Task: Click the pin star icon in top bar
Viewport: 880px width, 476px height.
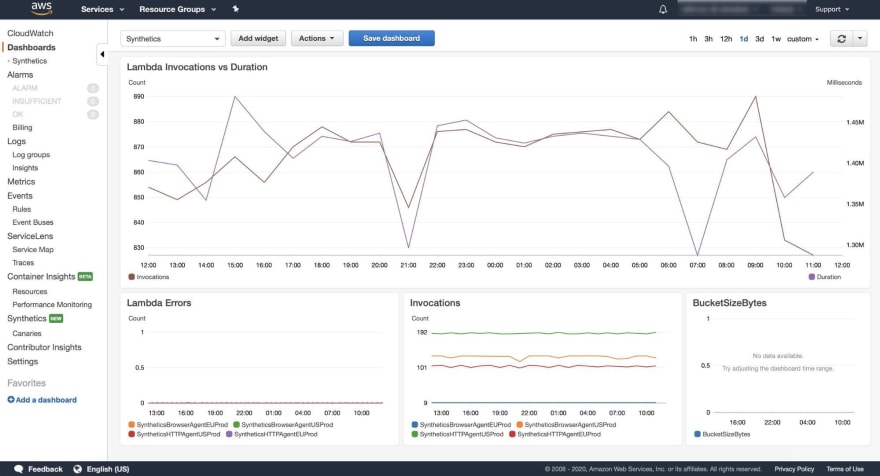Action: [x=235, y=9]
